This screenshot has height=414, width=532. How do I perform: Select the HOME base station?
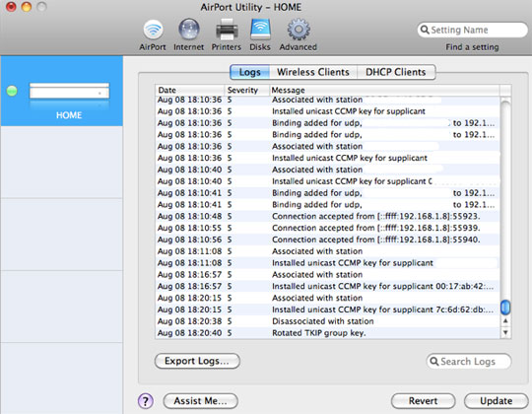62,91
